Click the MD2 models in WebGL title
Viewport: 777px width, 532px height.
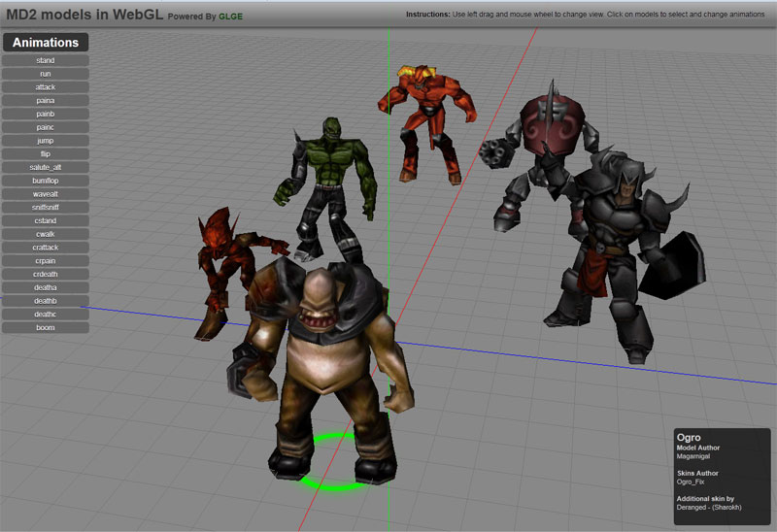(x=84, y=15)
